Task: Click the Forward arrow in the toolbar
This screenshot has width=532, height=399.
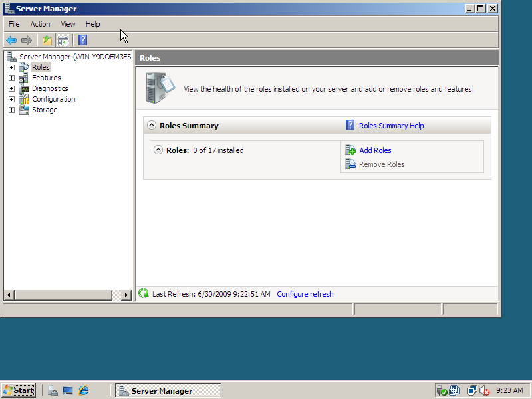Action: click(27, 41)
